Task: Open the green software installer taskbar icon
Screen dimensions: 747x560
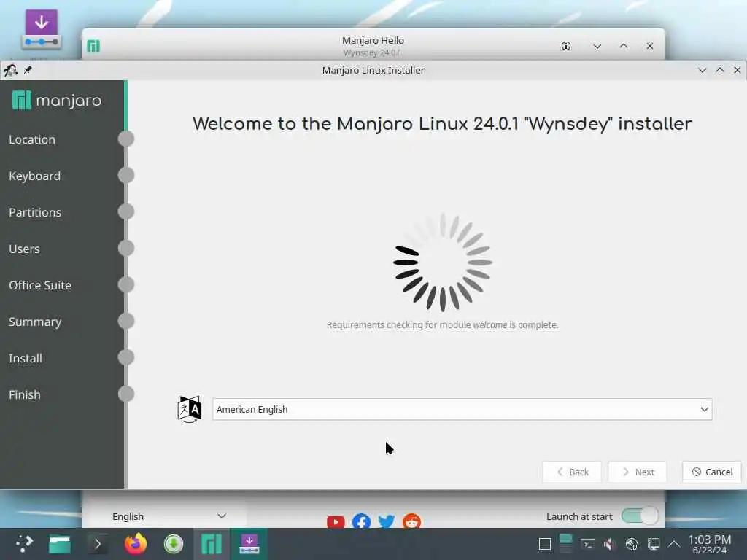Action: coord(174,544)
